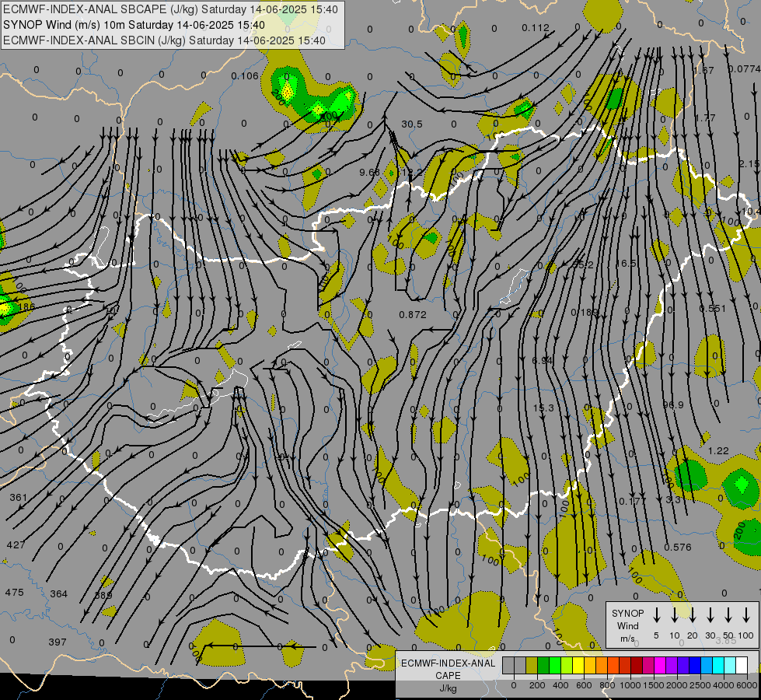Screen dimensions: 761x700
Task: Click the '1000' tick label in CAPE legend
Action: 630,685
